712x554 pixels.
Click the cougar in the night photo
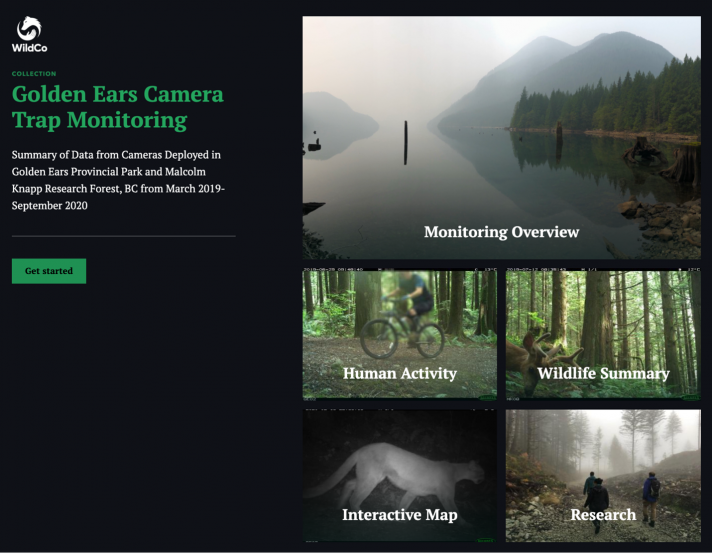pyautogui.click(x=394, y=474)
